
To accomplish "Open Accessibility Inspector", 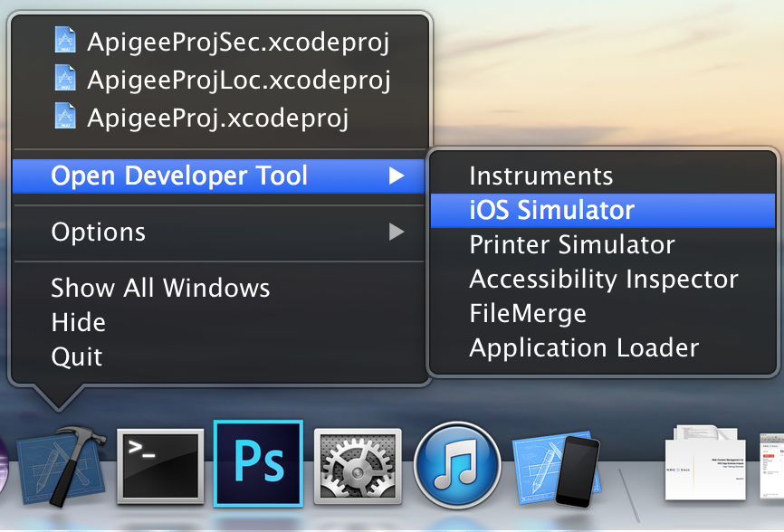I will (603, 280).
